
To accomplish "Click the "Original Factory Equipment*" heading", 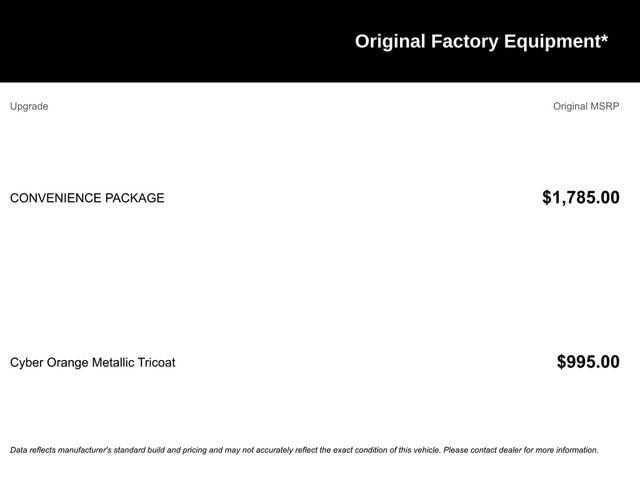I will 481,41.
